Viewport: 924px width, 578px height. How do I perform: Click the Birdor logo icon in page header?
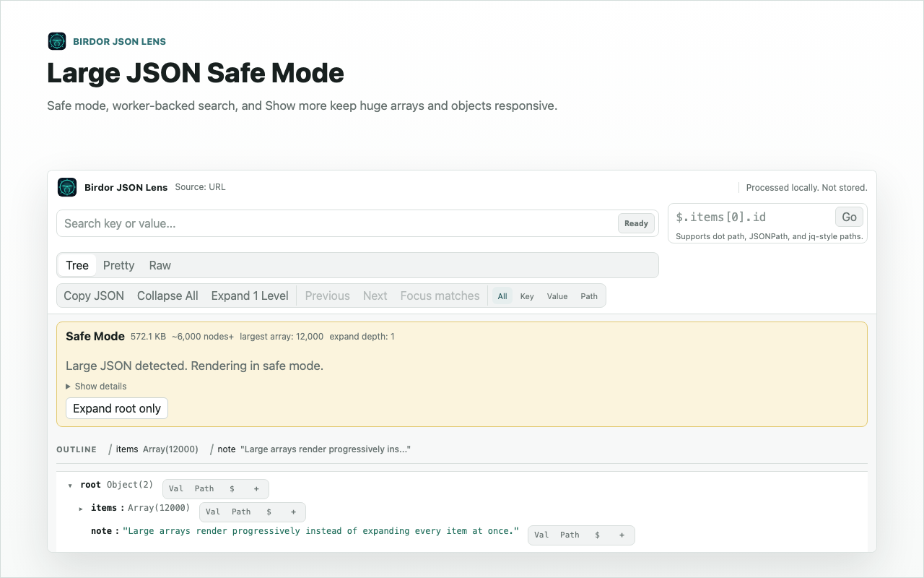coord(57,41)
